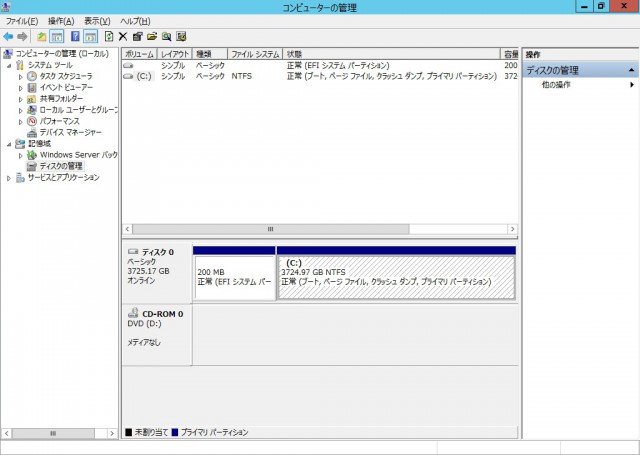Open the View (表示) menu

97,21
